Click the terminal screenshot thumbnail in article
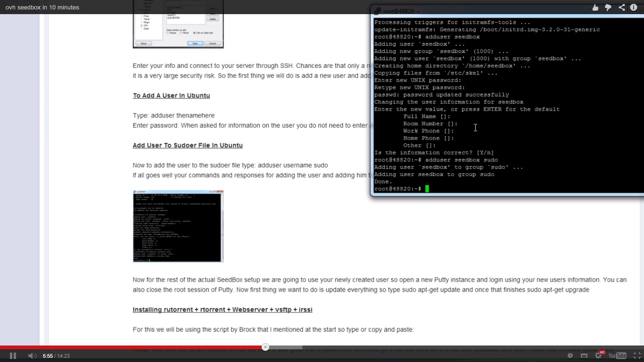This screenshot has height=362, width=644. (178, 226)
